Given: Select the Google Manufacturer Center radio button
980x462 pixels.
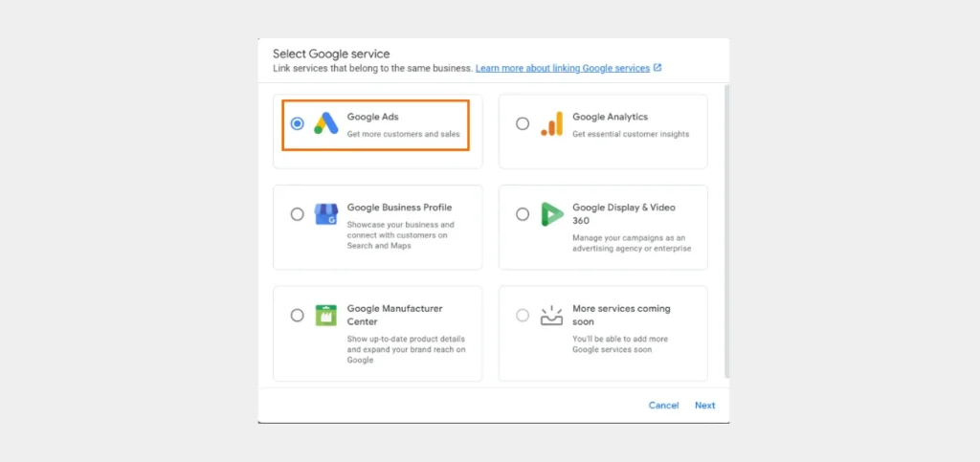Looking at the screenshot, I should click(x=298, y=316).
